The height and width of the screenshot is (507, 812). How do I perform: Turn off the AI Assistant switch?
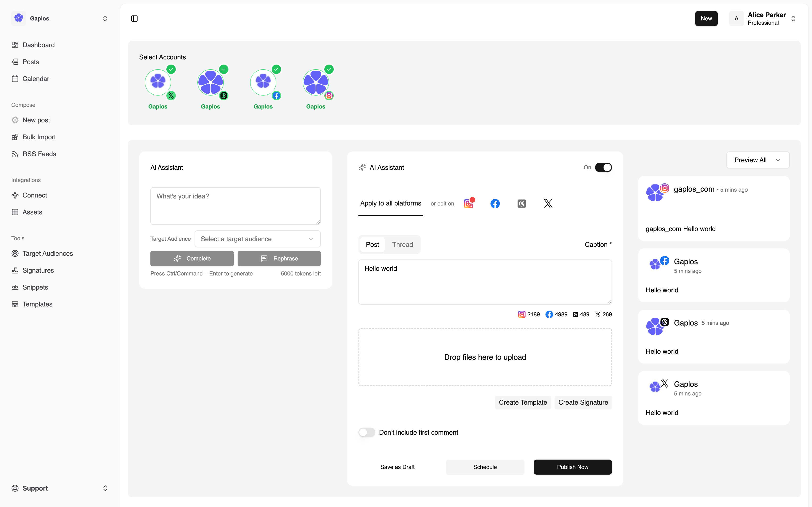(603, 167)
